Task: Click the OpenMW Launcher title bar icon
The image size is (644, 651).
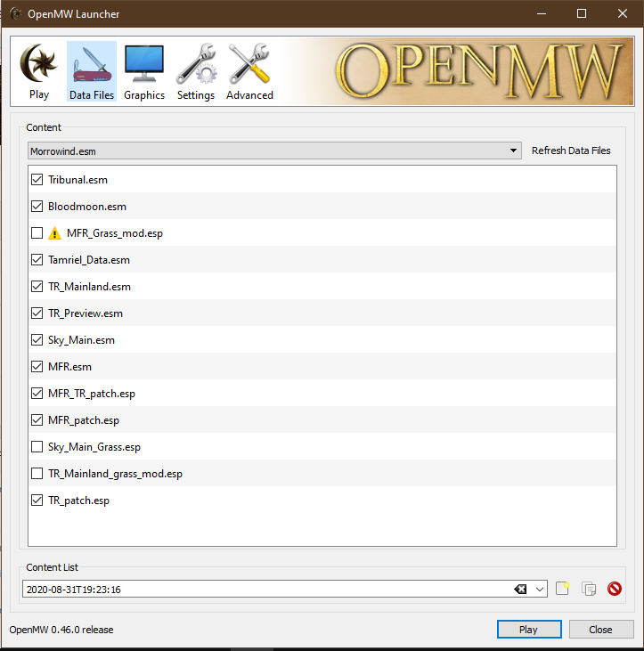Action: click(x=16, y=13)
